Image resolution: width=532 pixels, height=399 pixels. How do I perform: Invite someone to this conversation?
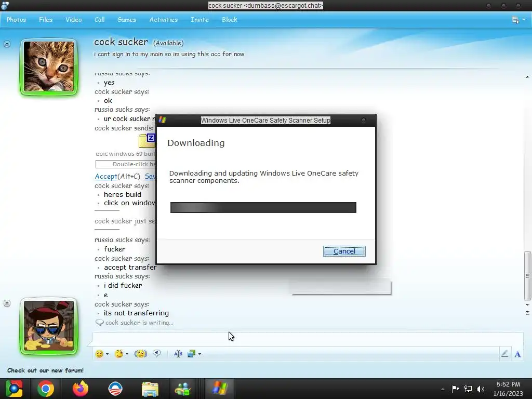(199, 20)
